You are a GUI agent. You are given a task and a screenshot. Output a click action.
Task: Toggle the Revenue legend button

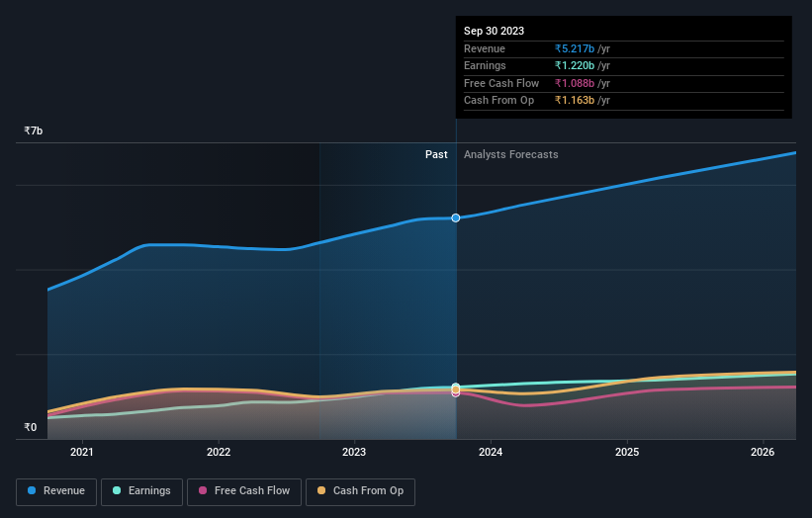coord(56,491)
